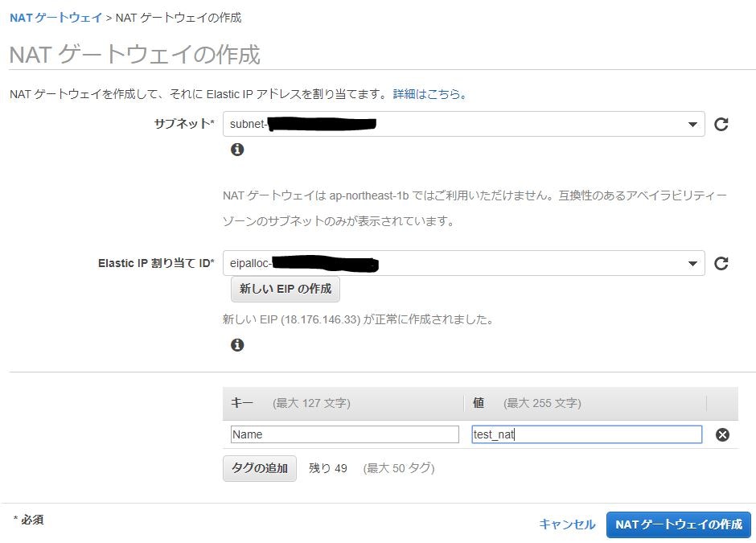Show info tooltip below new EIP message
756x543 pixels.
coord(237,345)
